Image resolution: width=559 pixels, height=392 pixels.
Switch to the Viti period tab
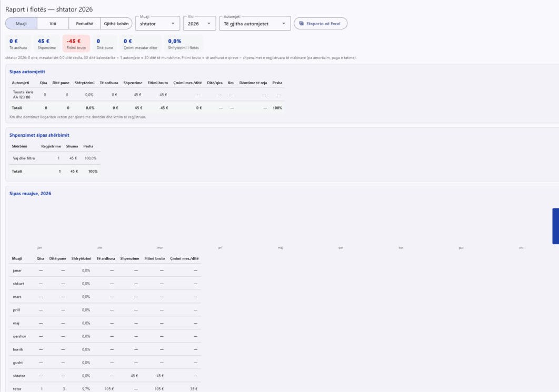point(53,24)
